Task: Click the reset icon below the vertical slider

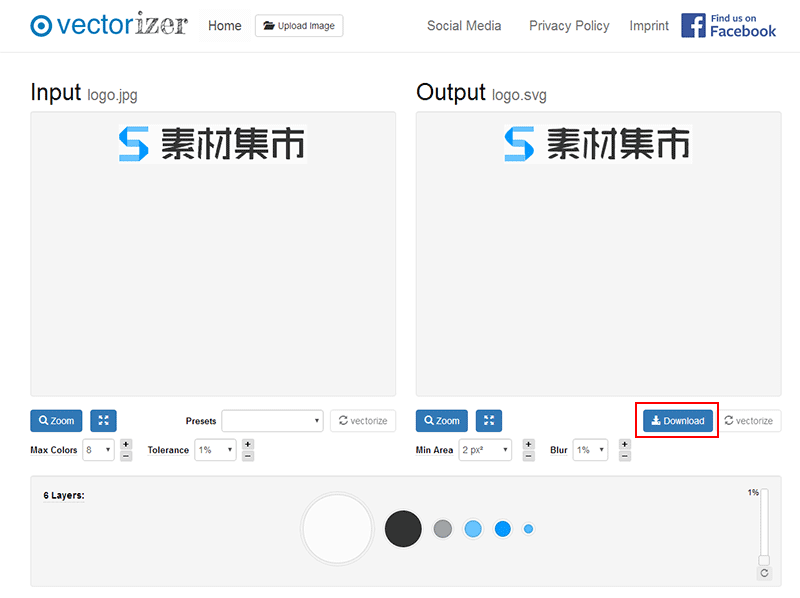Action: 764,573
